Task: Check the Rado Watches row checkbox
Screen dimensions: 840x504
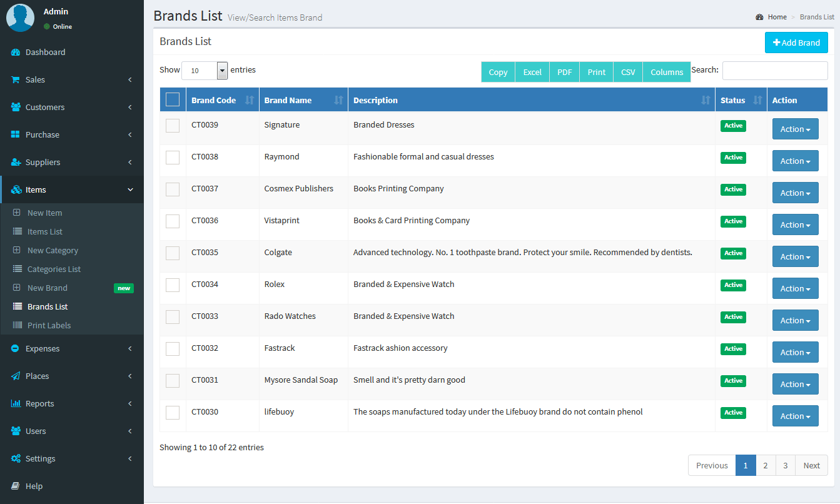Action: (173, 317)
